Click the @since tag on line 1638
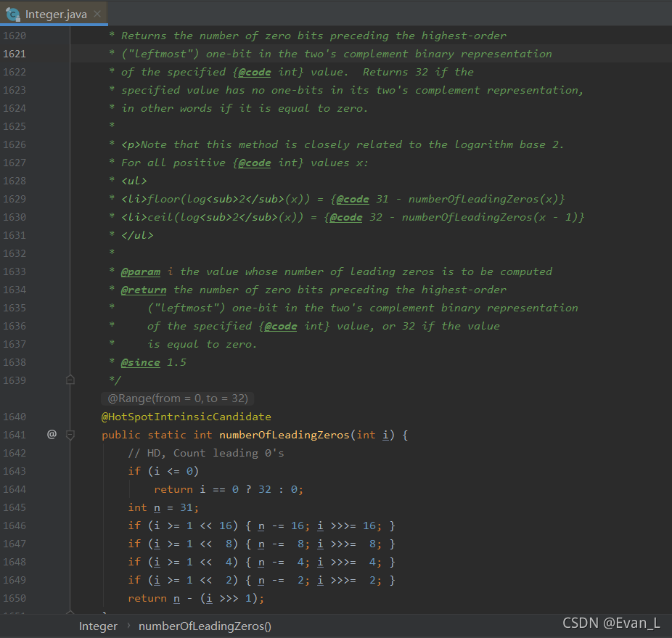Viewport: 672px width, 638px height. coord(141,363)
